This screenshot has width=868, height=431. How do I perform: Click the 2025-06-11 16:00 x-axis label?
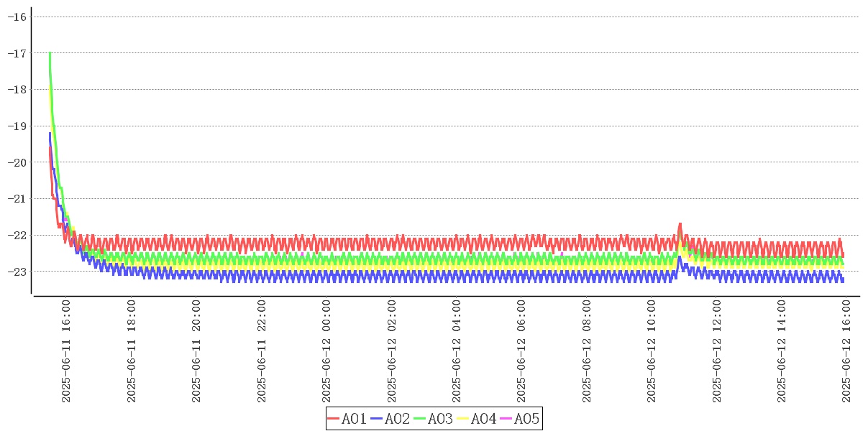(66, 351)
